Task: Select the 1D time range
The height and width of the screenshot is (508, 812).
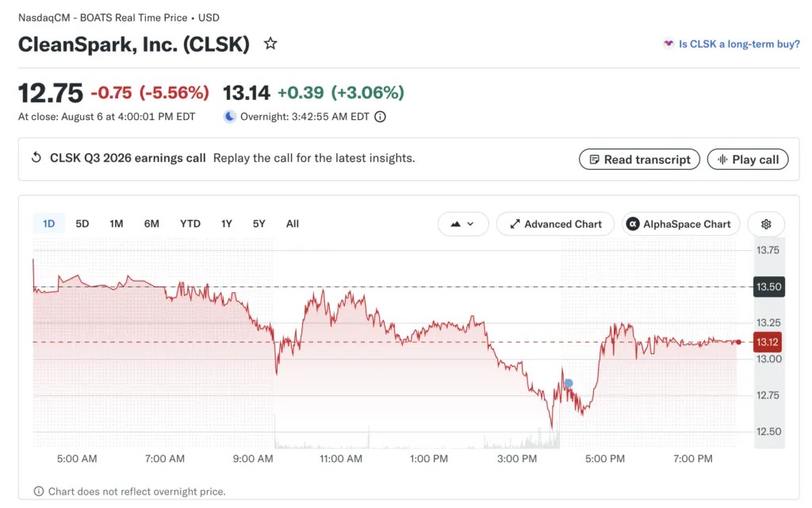Action: pyautogui.click(x=48, y=223)
